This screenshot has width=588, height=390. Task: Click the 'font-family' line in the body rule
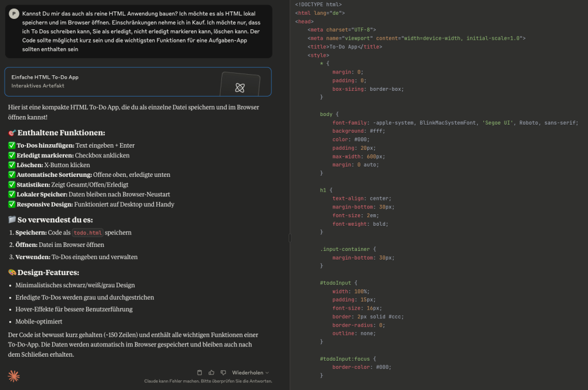click(455, 122)
